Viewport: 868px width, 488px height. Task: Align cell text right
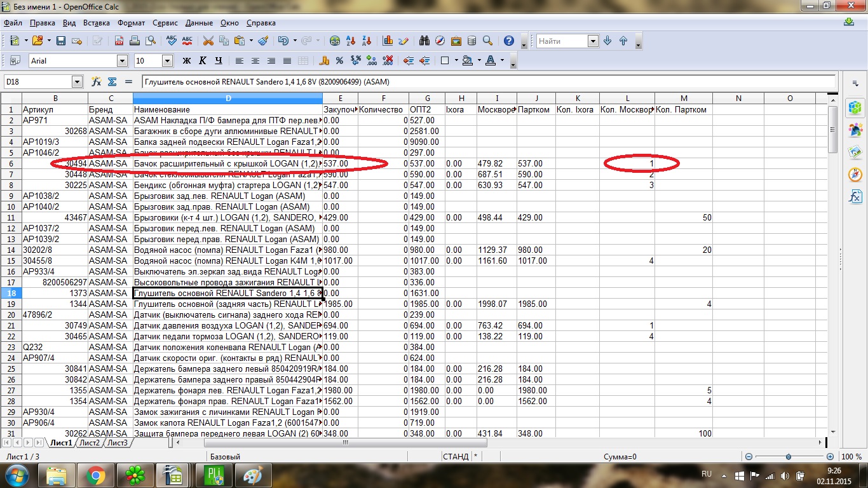(271, 61)
